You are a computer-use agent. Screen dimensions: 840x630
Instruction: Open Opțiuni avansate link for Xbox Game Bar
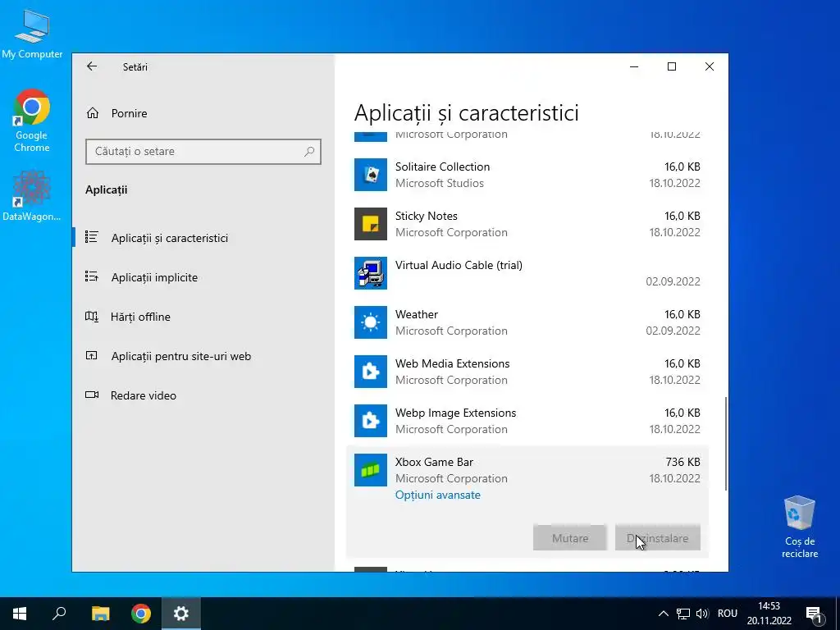pyautogui.click(x=438, y=495)
